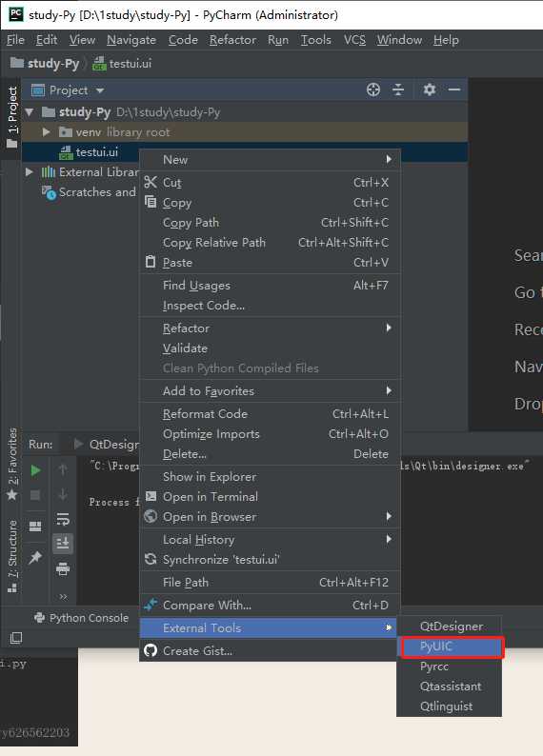Click the green Run arrow in Run panel
The image size is (543, 756).
(x=35, y=470)
